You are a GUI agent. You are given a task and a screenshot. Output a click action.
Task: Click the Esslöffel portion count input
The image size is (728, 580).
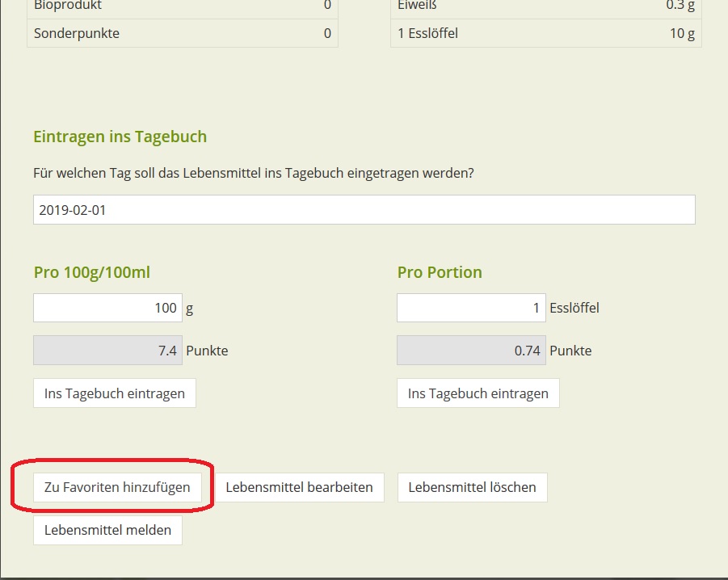(471, 308)
